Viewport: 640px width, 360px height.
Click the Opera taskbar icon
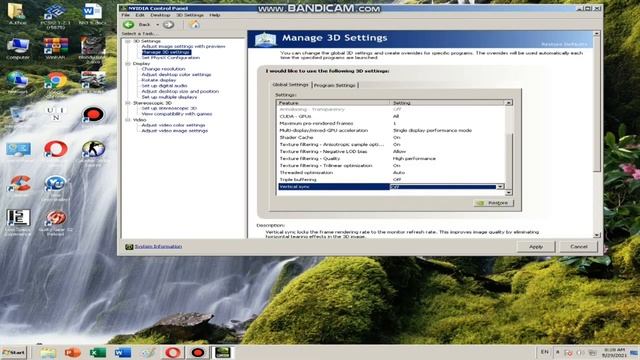pos(173,352)
